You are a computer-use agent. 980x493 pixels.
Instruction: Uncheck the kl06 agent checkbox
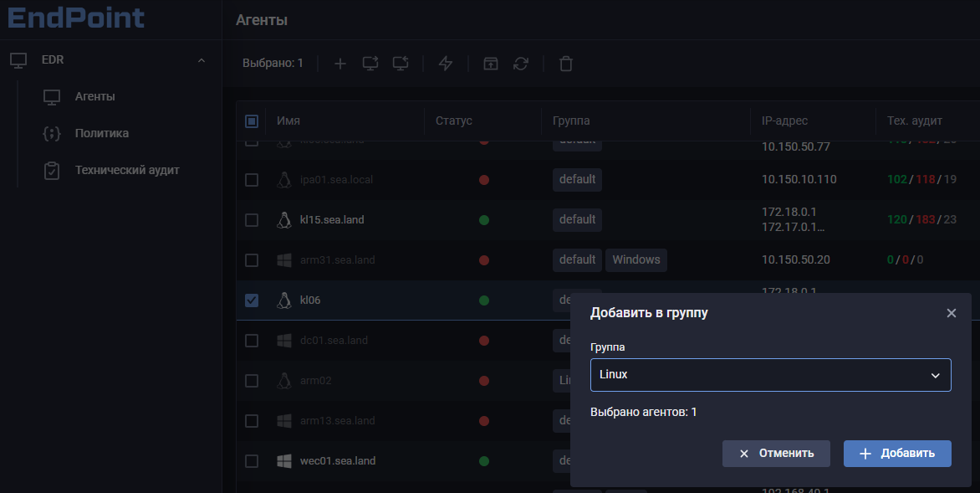pos(252,300)
